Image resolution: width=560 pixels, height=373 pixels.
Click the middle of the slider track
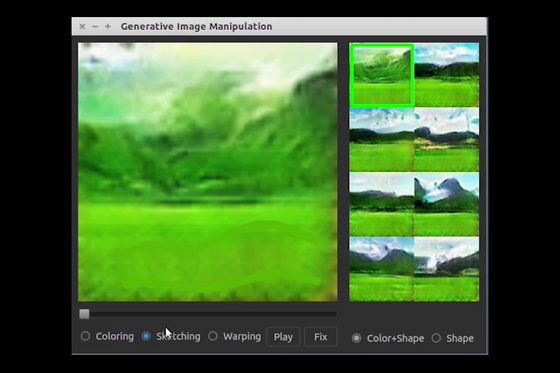pyautogui.click(x=208, y=314)
